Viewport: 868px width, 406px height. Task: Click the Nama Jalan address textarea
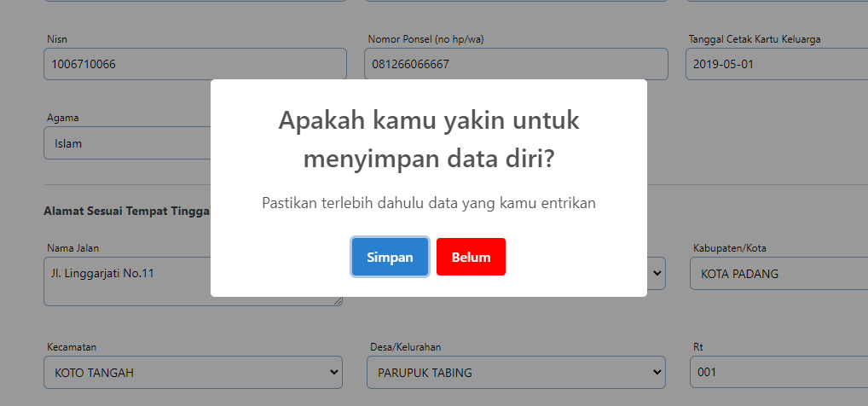(x=126, y=281)
